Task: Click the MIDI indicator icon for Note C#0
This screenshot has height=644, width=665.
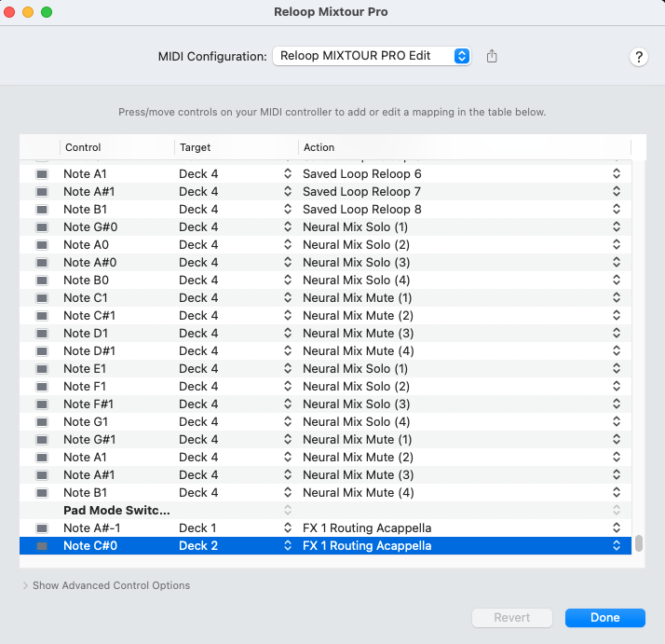Action: pyautogui.click(x=42, y=546)
